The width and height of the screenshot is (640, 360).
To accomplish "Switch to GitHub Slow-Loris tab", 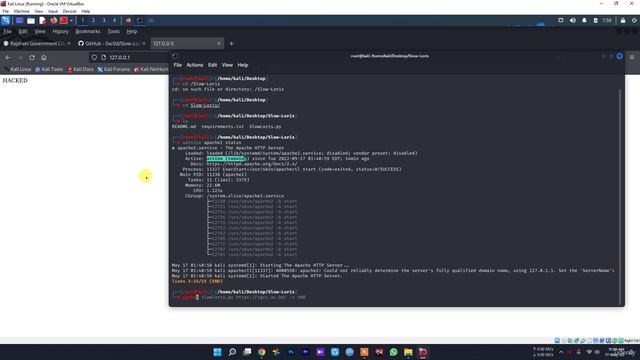I will [x=112, y=43].
